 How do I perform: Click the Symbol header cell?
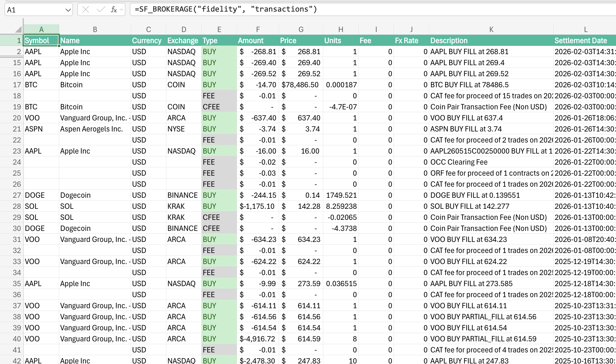41,40
